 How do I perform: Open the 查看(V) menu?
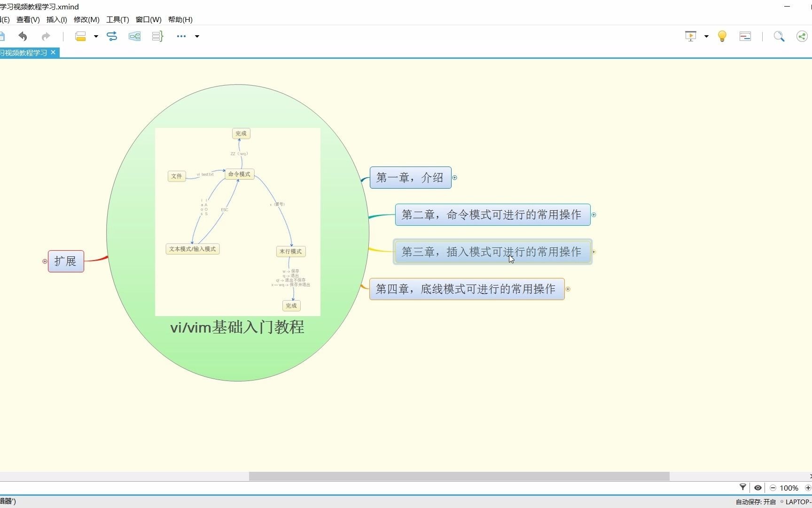28,19
